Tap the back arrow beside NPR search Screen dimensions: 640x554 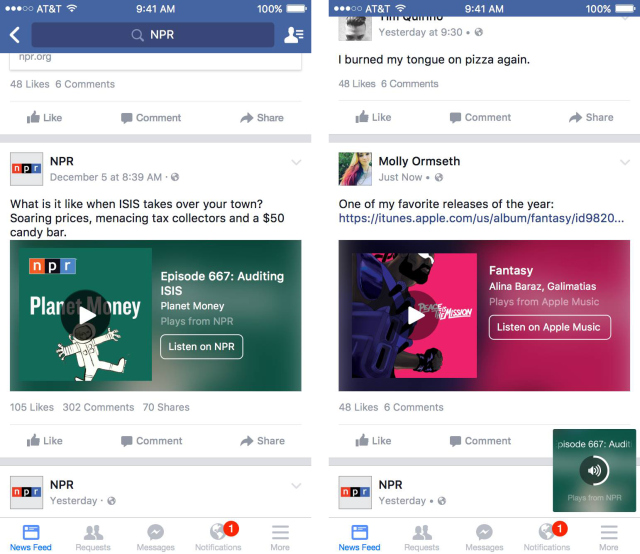15,35
